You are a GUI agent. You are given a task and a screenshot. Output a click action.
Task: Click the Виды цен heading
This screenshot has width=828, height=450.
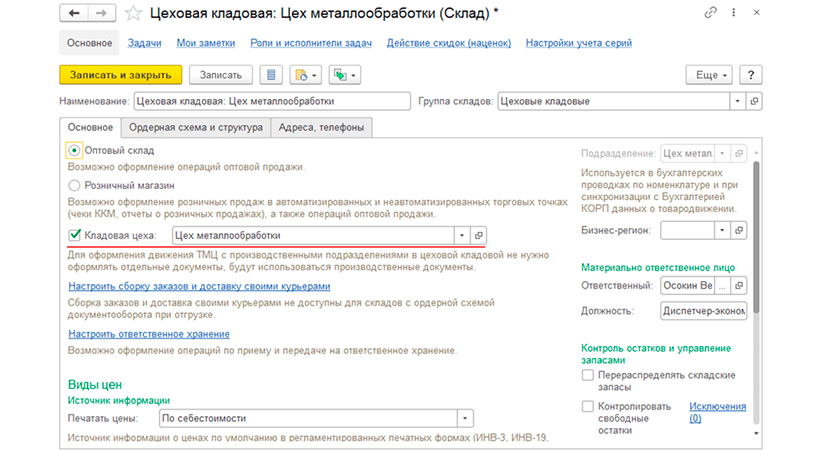[x=95, y=385]
